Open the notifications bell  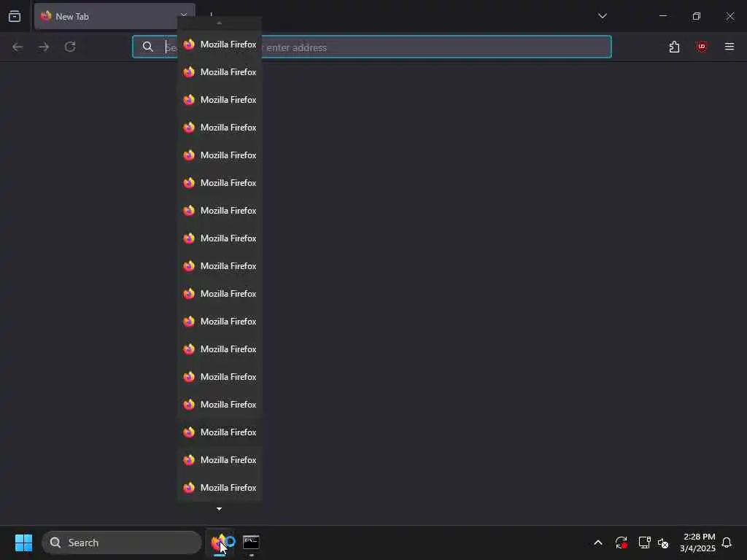727,542
